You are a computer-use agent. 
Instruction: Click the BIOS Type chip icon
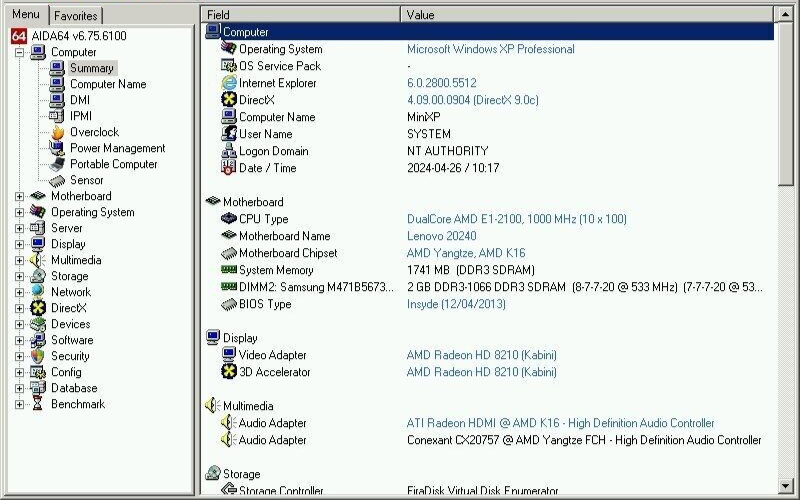coord(229,304)
